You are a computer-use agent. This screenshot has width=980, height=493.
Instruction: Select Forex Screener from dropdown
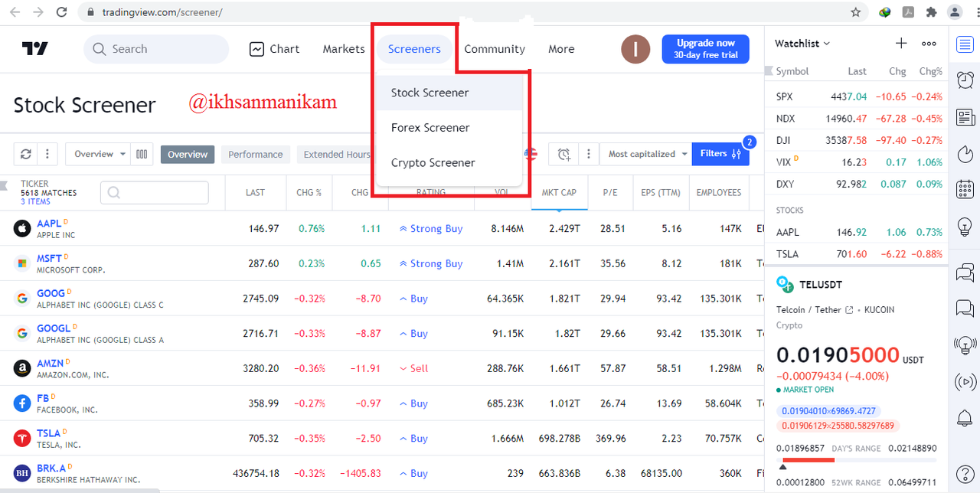click(449, 128)
